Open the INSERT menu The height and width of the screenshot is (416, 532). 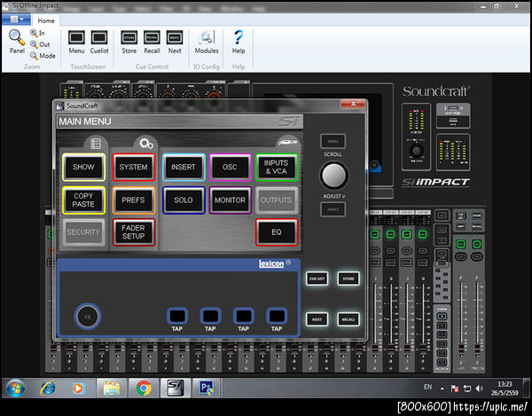coord(184,167)
